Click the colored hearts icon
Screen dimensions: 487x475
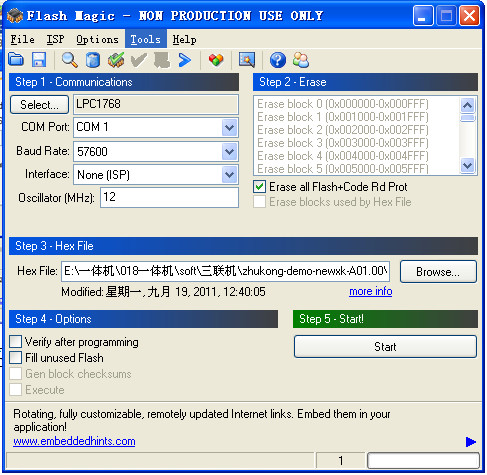[x=216, y=60]
